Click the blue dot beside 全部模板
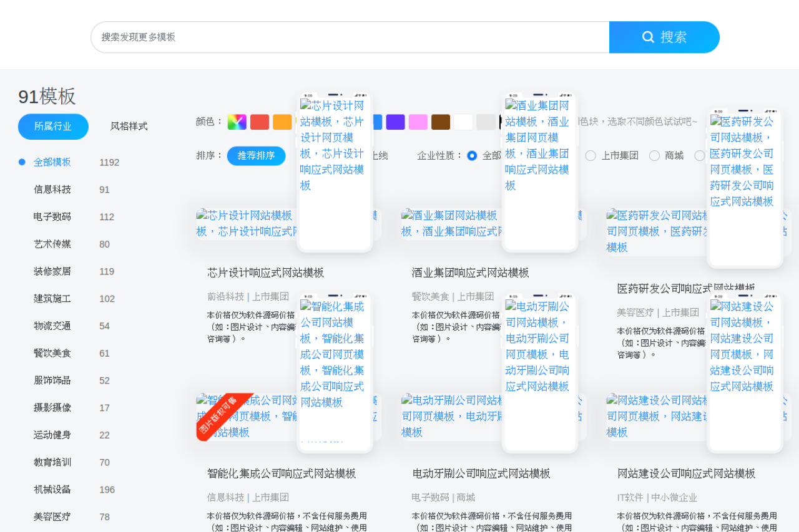Screen dimensions: 799x532 click(x=22, y=162)
